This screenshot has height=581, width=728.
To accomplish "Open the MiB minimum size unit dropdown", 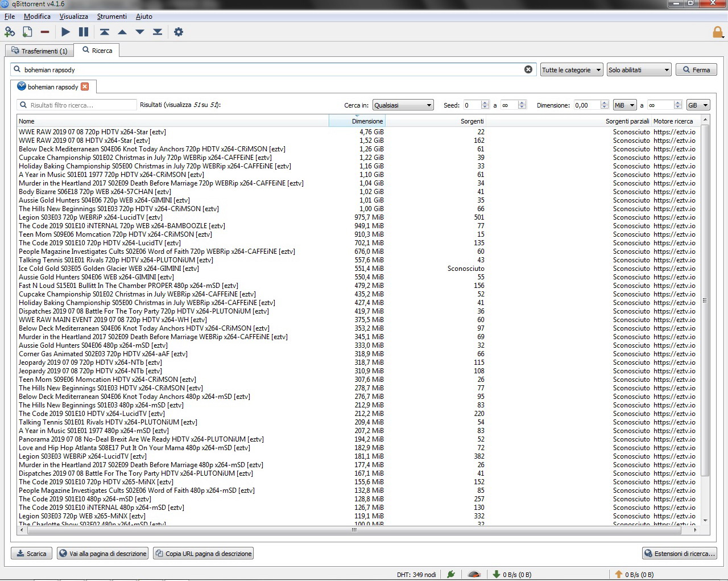I will click(x=624, y=105).
